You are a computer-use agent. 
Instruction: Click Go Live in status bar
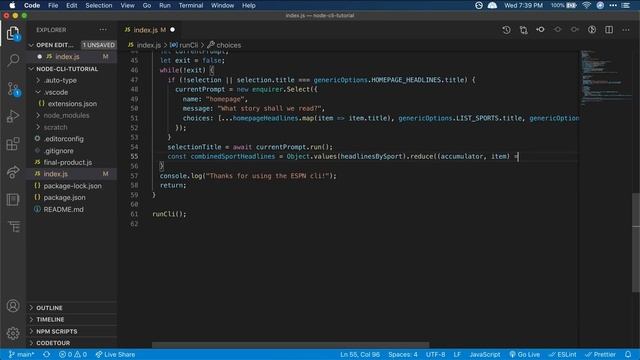pos(524,354)
